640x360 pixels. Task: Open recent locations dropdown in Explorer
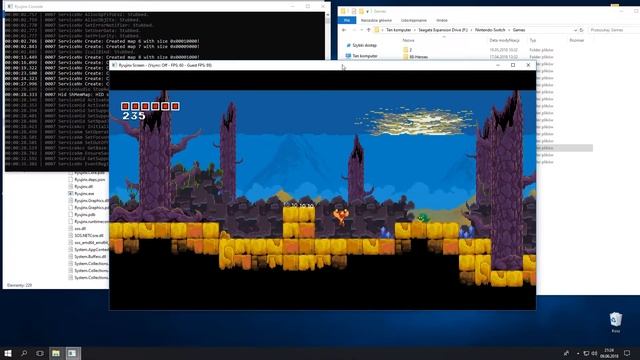[362, 30]
